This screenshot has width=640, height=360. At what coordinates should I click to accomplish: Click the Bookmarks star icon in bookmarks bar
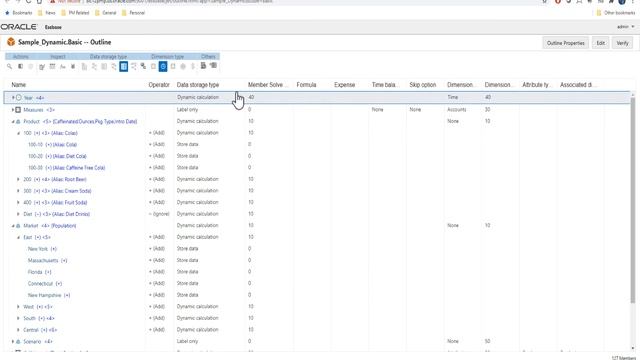(x=7, y=13)
